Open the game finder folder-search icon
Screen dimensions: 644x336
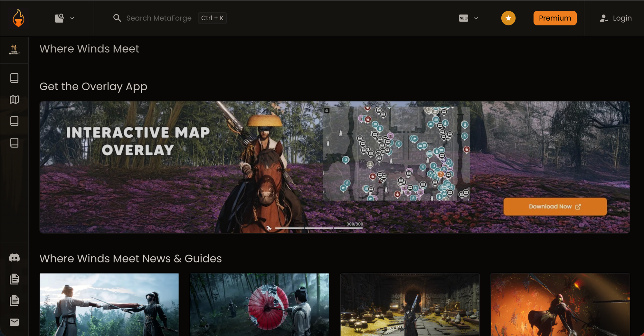pos(59,18)
